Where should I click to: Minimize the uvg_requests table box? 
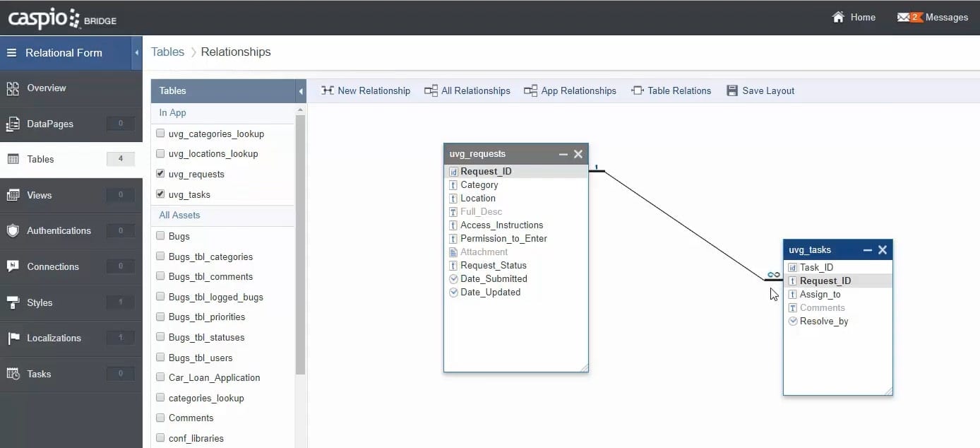563,154
